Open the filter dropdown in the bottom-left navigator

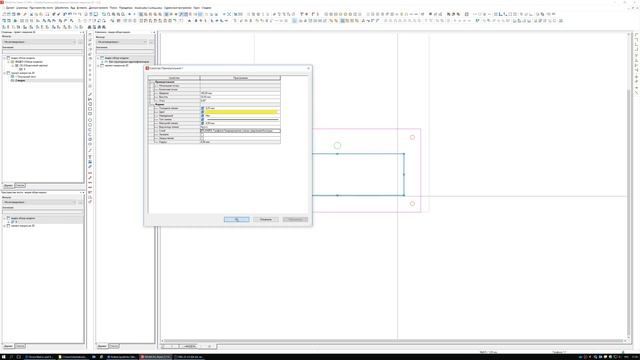[x=40, y=202]
